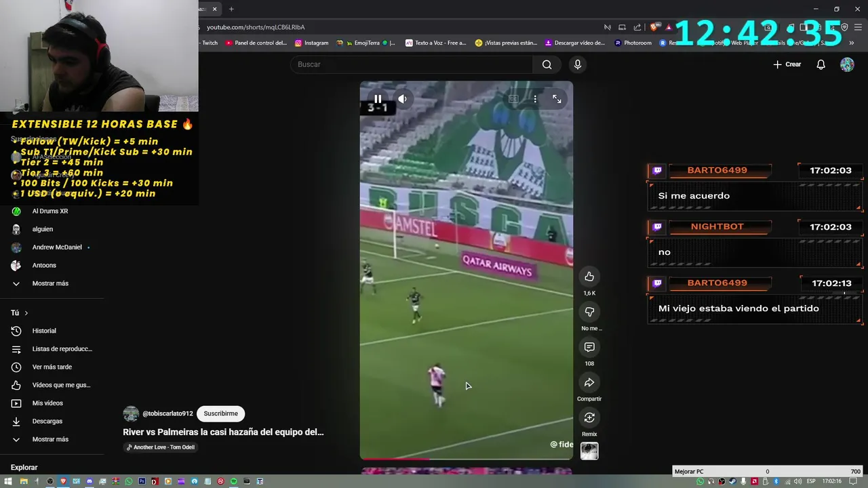Open Panel de control bookmark

click(256, 43)
